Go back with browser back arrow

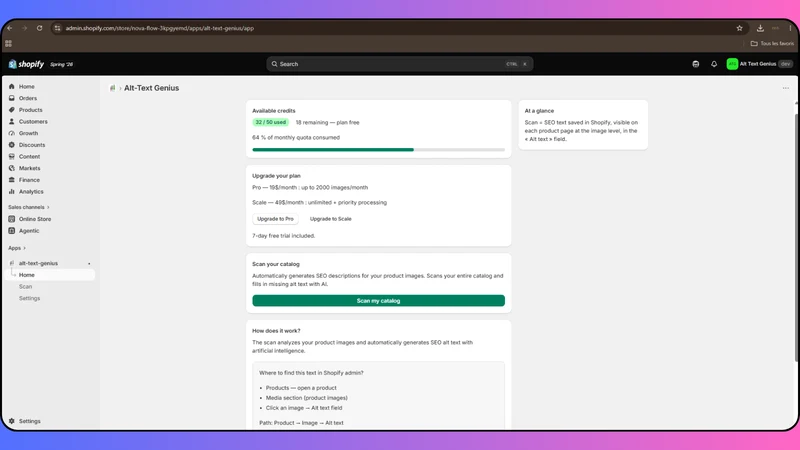pos(10,28)
